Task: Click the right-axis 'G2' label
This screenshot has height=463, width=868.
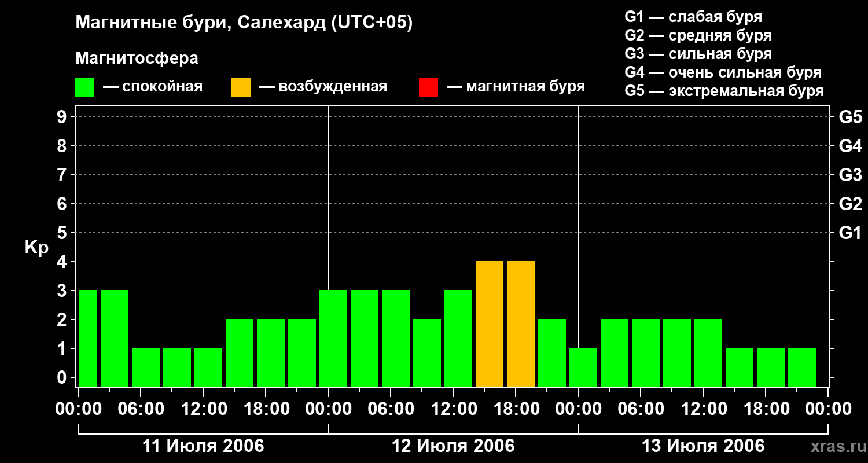Action: [x=850, y=204]
